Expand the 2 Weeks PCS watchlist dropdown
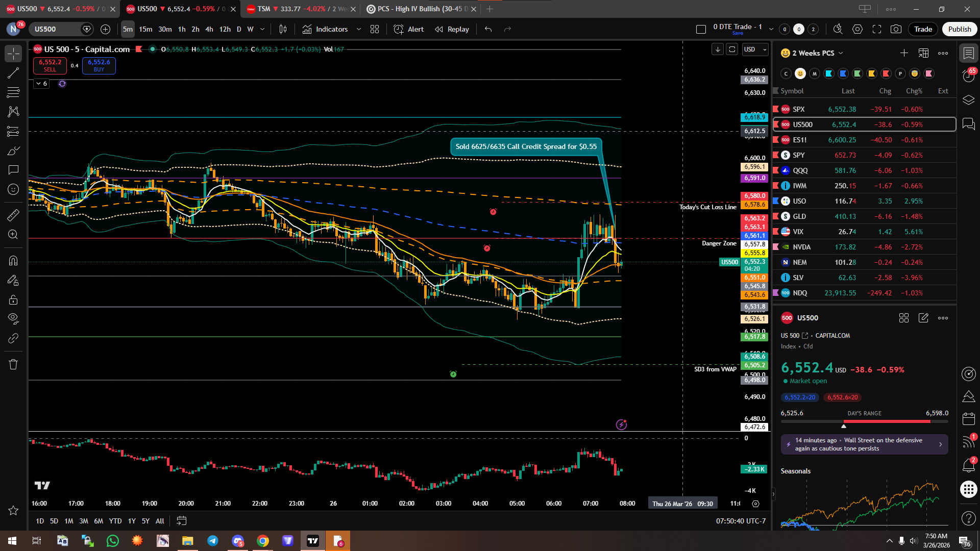The image size is (980, 551). (x=841, y=53)
